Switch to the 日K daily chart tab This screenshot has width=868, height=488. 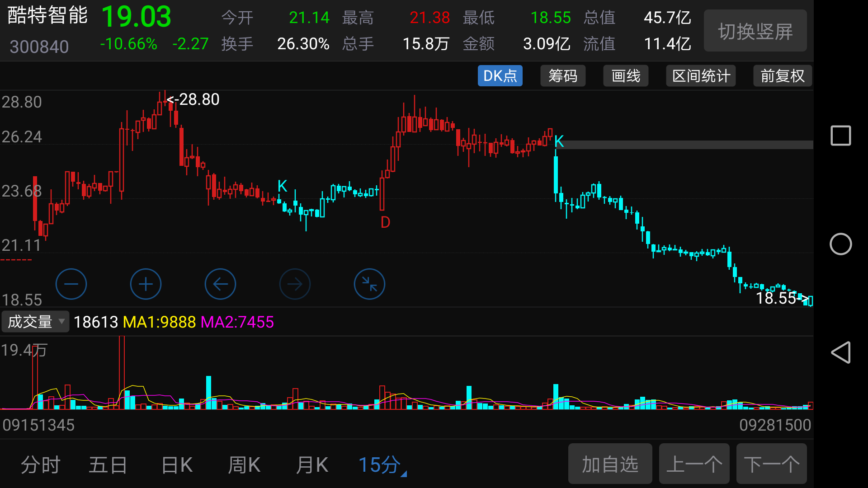pyautogui.click(x=176, y=465)
